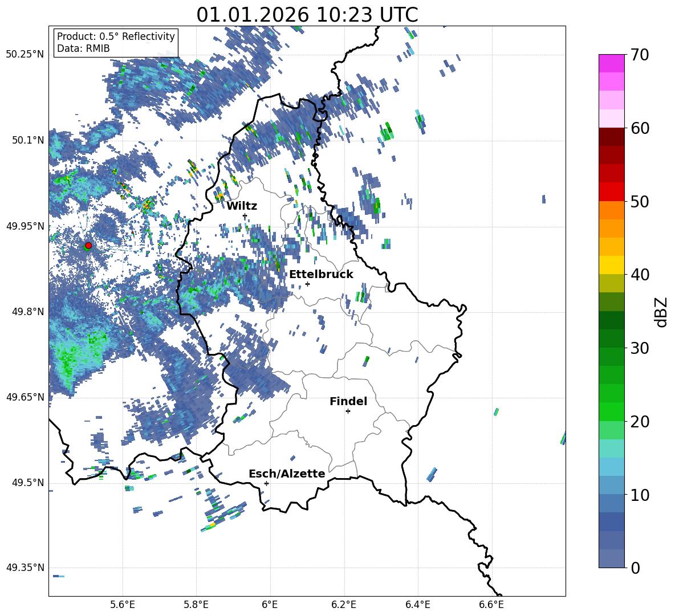Image resolution: width=675 pixels, height=616 pixels.
Task: Click the 49.95°N latitude label
Action: (x=26, y=226)
